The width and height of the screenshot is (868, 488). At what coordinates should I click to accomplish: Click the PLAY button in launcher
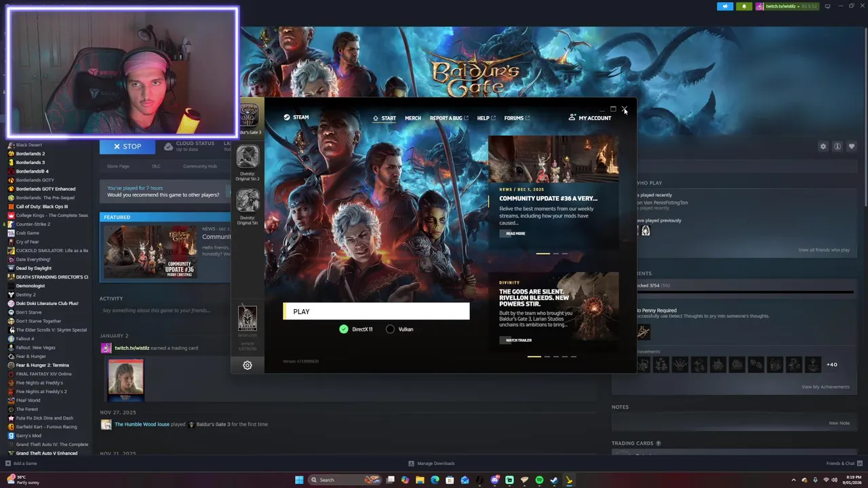point(376,312)
